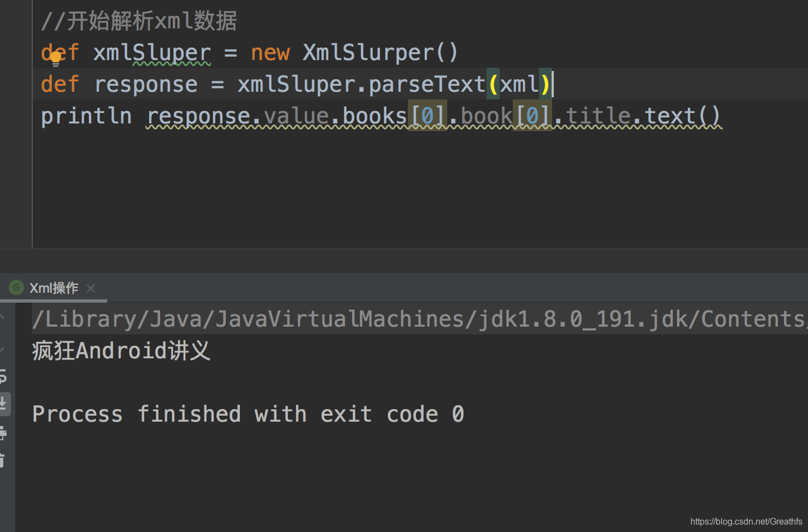The width and height of the screenshot is (808, 532).
Task: Click text() at end of println line
Action: tap(683, 116)
